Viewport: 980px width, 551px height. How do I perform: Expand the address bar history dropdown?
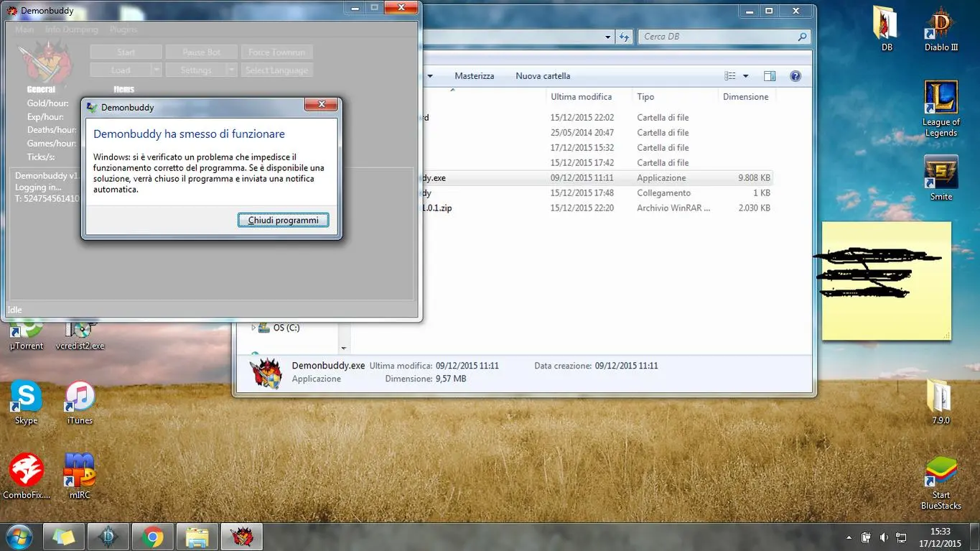pos(608,37)
